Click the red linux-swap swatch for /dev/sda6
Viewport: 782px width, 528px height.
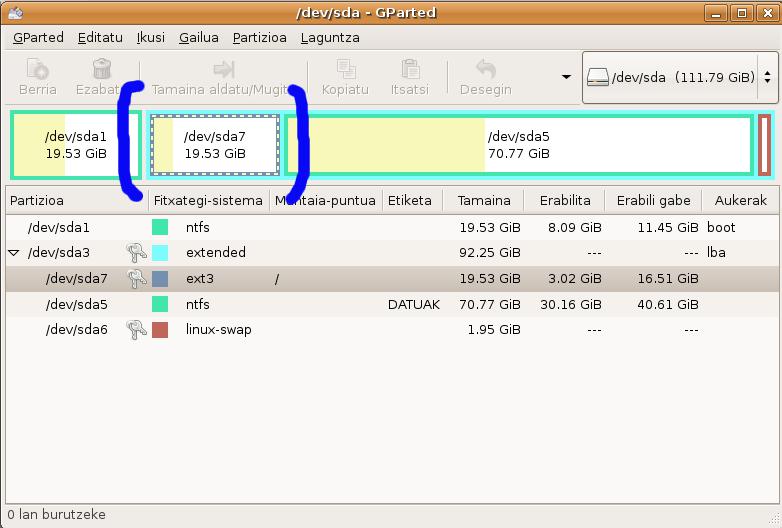pyautogui.click(x=160, y=330)
